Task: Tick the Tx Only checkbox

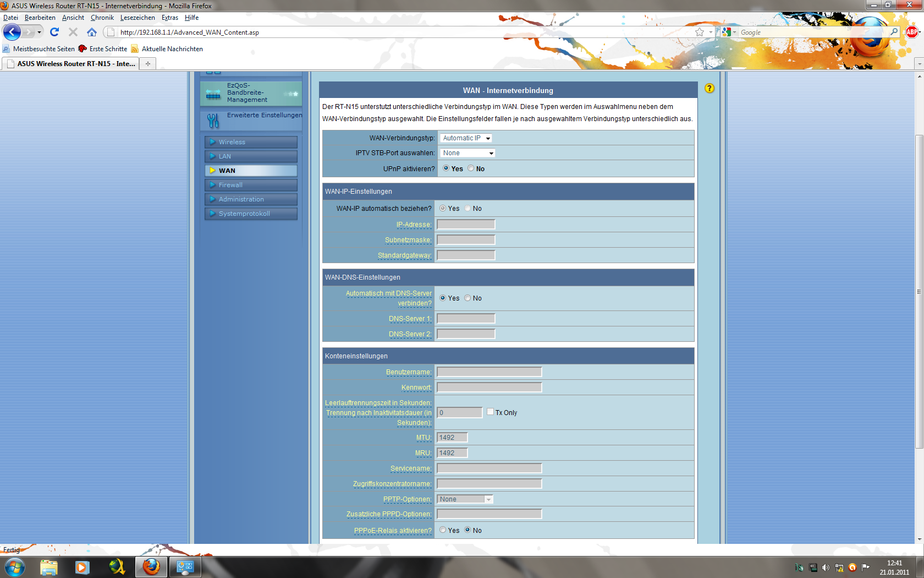Action: [490, 412]
